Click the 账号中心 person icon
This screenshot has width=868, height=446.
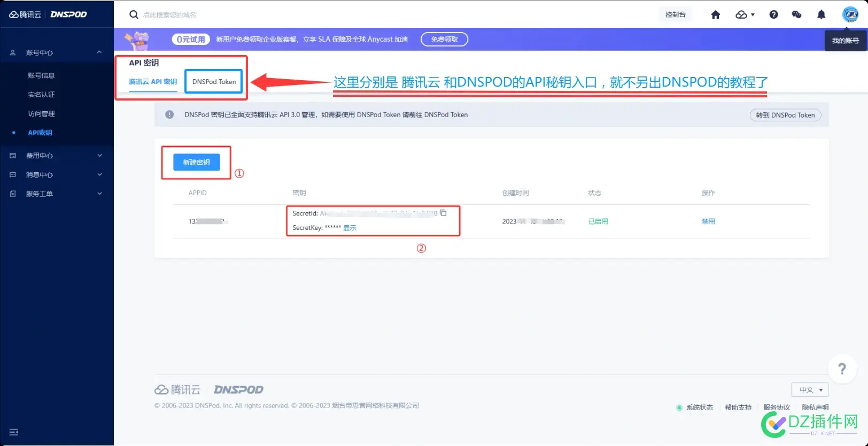pyautogui.click(x=13, y=52)
